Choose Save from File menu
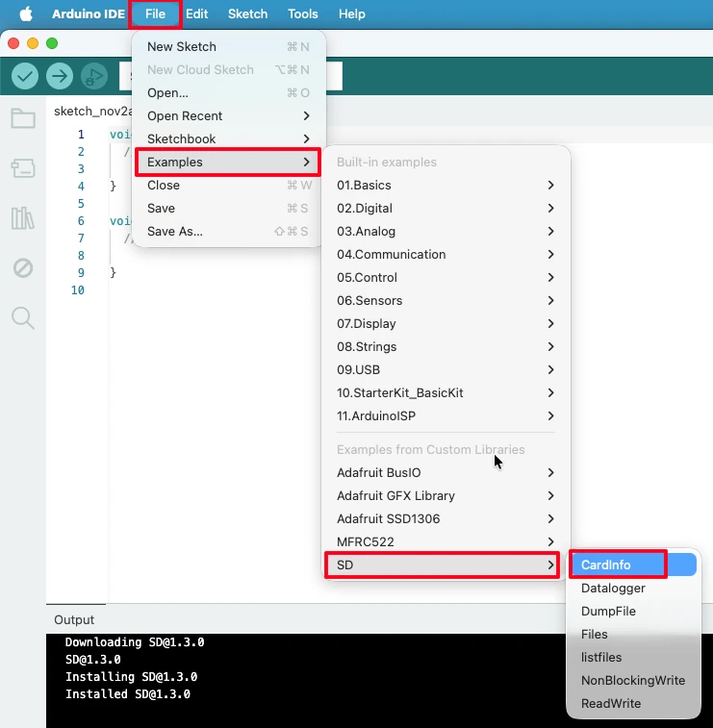The height and width of the screenshot is (728, 713). [x=228, y=208]
